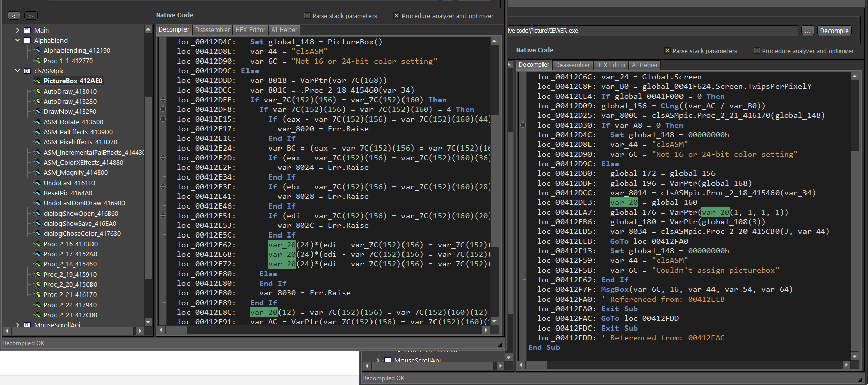Click the front window tree vertical scrollbar
The height and width of the screenshot is (385, 868).
click(x=148, y=175)
